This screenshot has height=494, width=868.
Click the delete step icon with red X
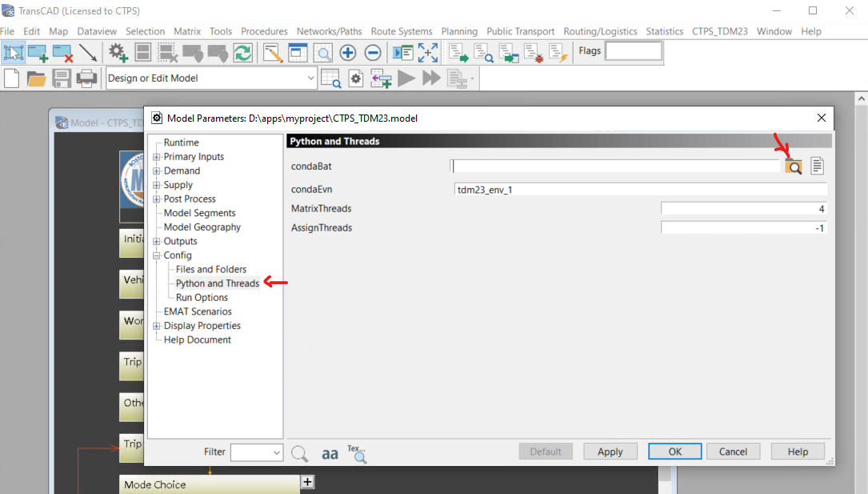click(x=62, y=53)
